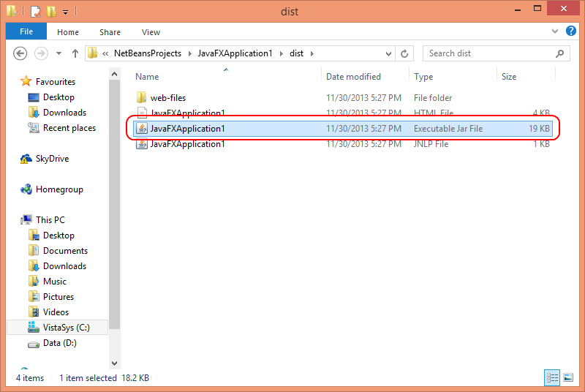
Task: Sort files by Date modified column
Action: 353,77
